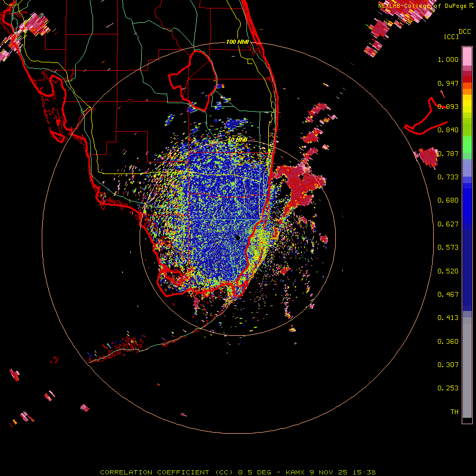The height and width of the screenshot is (476, 476).
Task: Click the 1.000 scale value
Action: tap(448, 59)
